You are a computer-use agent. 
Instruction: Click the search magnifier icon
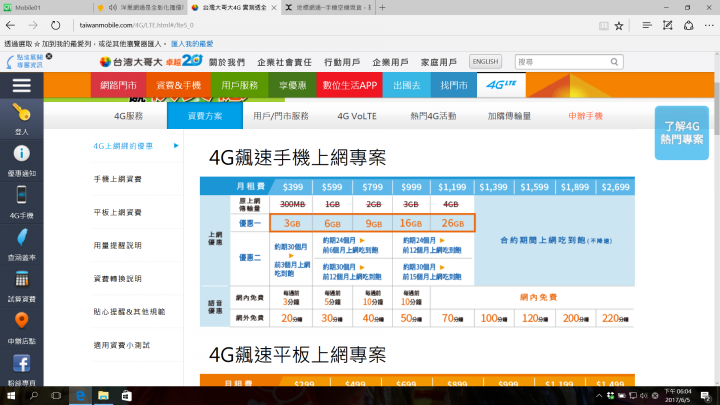click(614, 62)
